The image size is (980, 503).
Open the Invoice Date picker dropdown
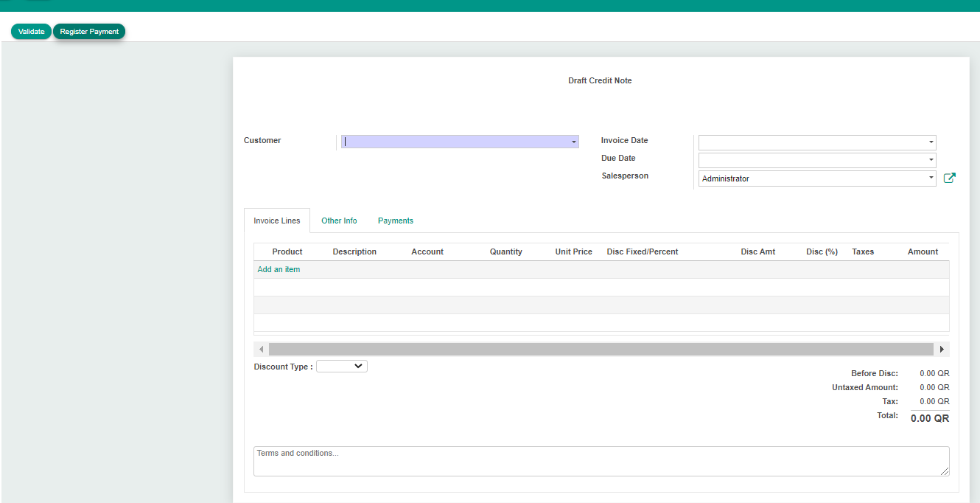(931, 142)
